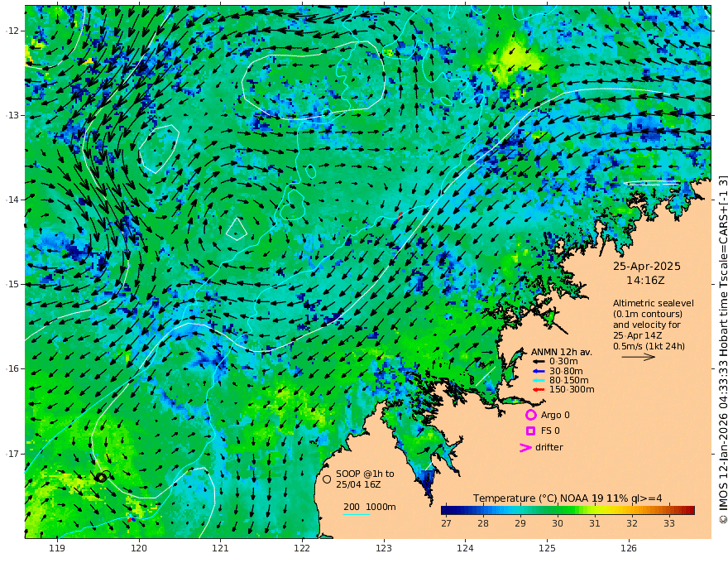The width and height of the screenshot is (728, 563).
Task: Click the IMOS copyright vertical text
Action: point(722,349)
